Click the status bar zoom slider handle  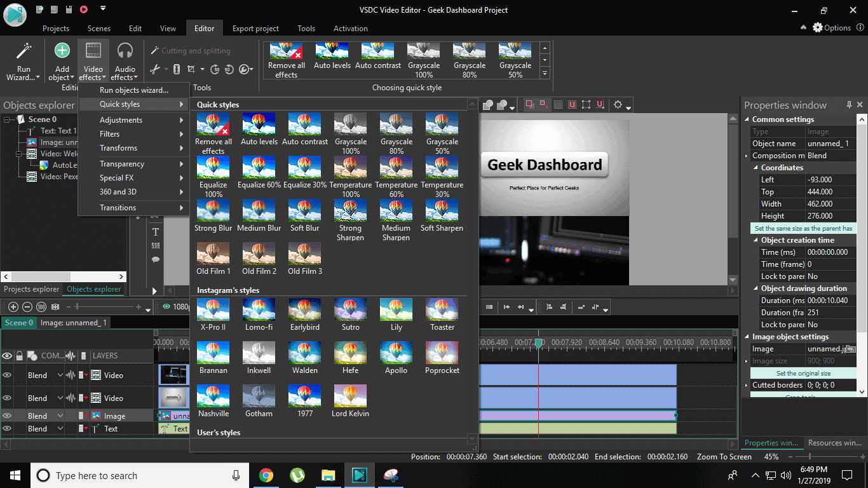coord(809,457)
